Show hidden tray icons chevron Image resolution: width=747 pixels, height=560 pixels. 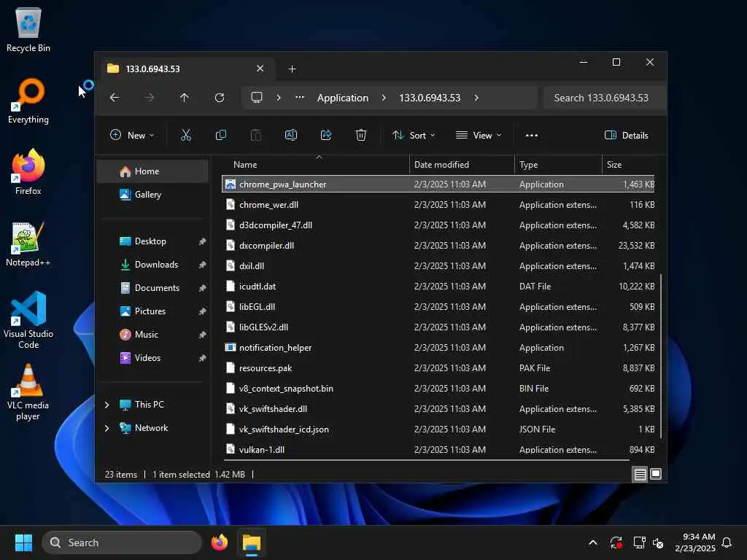tap(593, 542)
